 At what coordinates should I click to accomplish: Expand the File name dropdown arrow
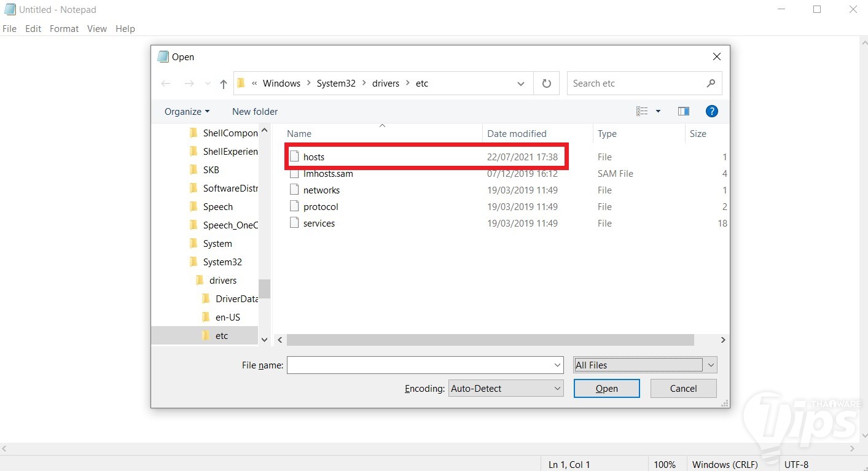[x=557, y=365]
